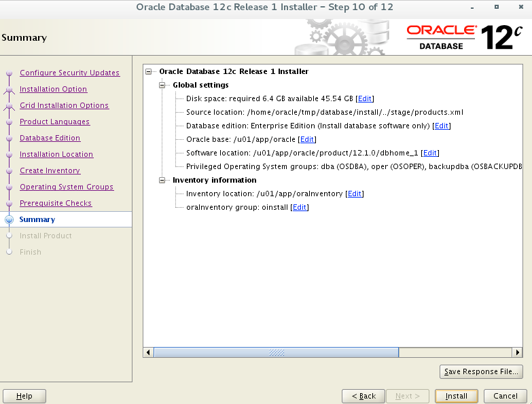
Task: Click the Configure Security Updates step bullet
Action: [x=9, y=73]
